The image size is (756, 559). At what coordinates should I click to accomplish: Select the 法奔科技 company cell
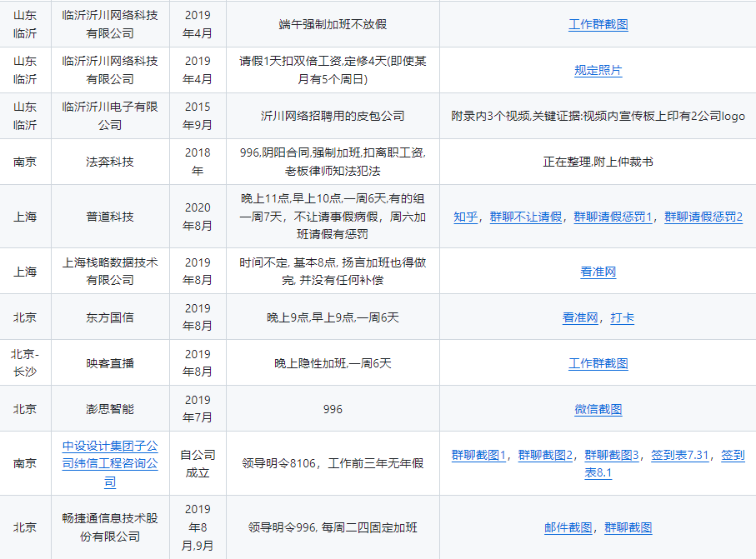(110, 162)
